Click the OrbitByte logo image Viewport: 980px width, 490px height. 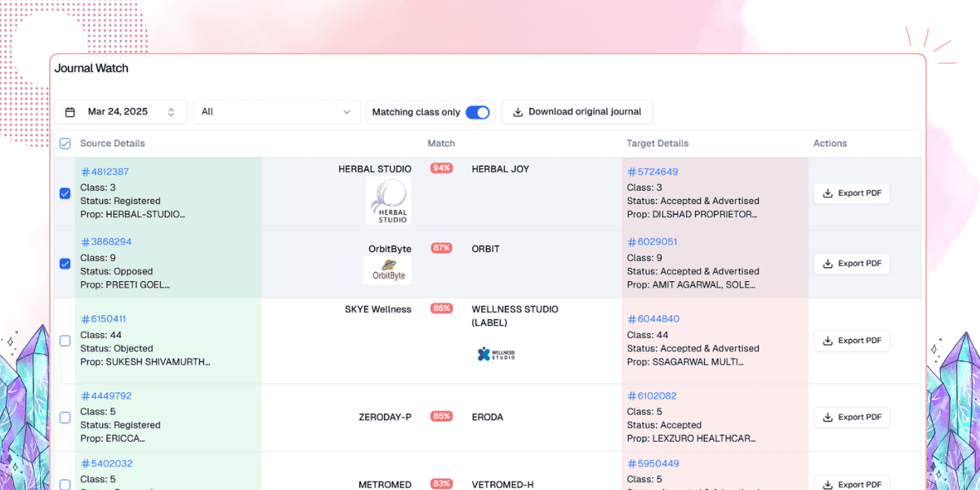coord(388,270)
